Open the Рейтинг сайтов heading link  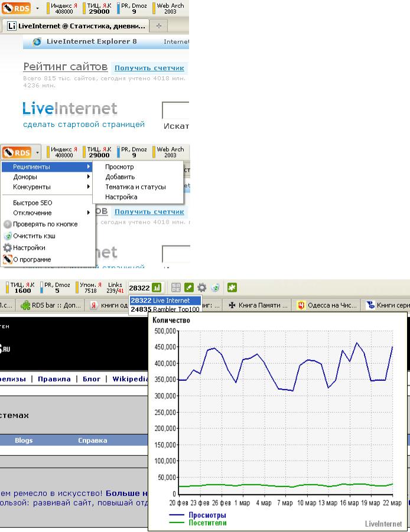pyautogui.click(x=65, y=67)
